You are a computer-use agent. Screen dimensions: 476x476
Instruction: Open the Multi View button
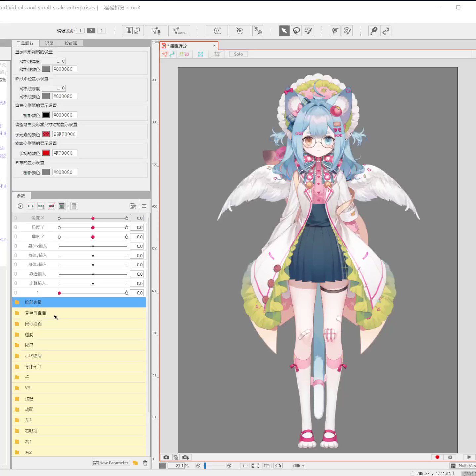(x=463, y=466)
